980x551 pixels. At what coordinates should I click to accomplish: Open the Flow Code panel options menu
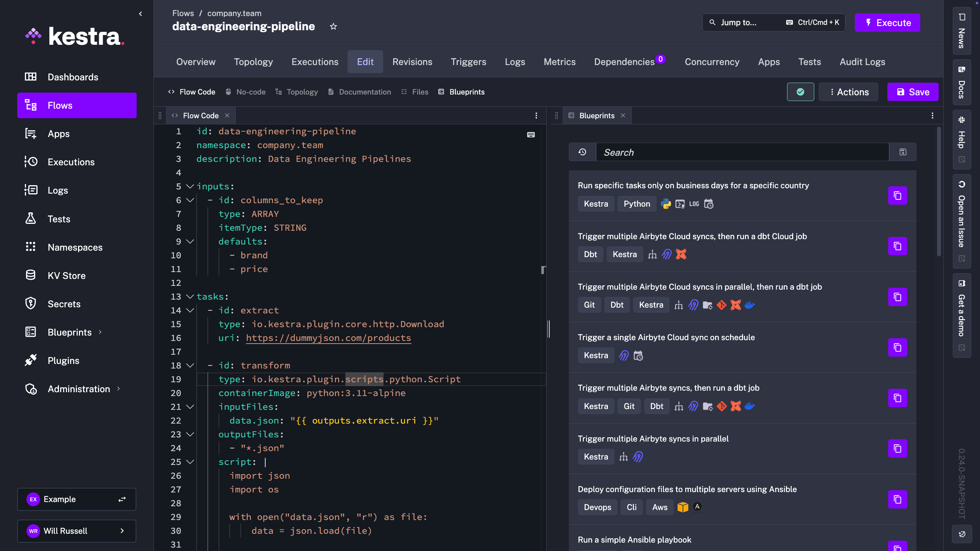[536, 115]
